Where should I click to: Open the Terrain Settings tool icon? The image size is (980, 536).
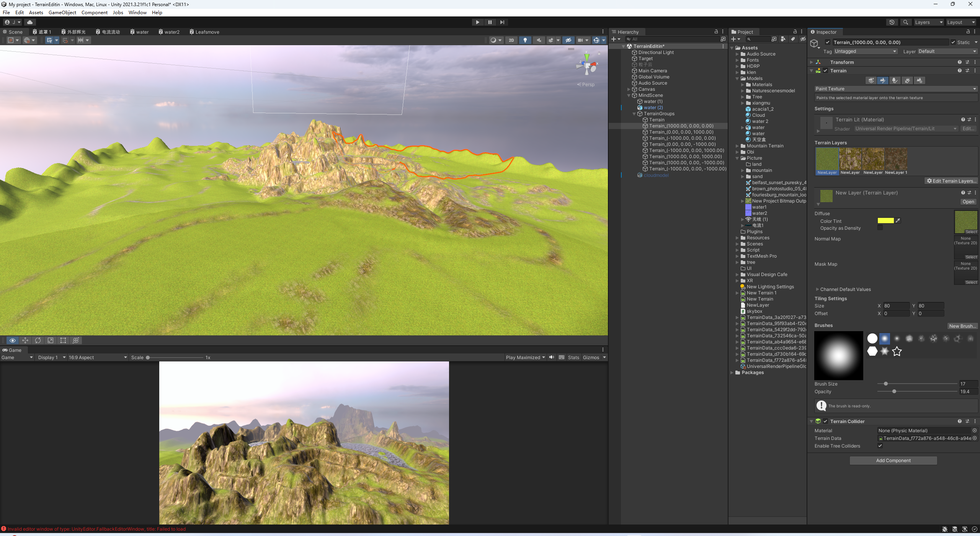(x=920, y=80)
